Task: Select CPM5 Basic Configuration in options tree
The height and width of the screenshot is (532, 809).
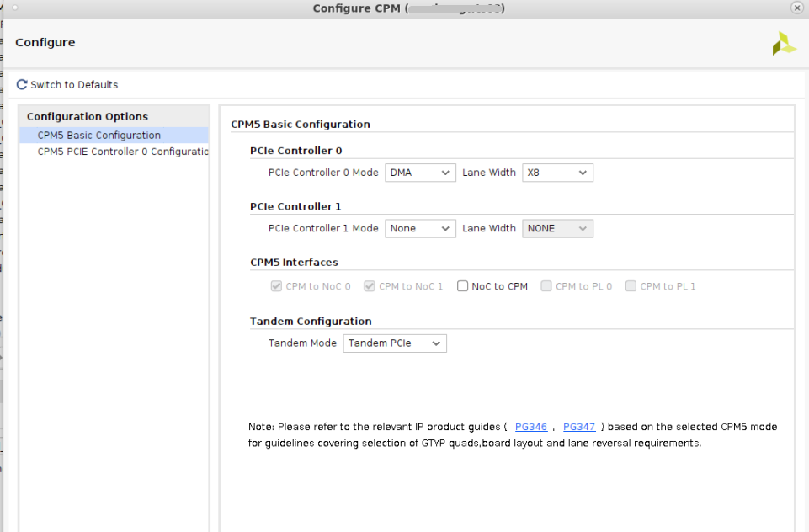Action: click(x=99, y=136)
